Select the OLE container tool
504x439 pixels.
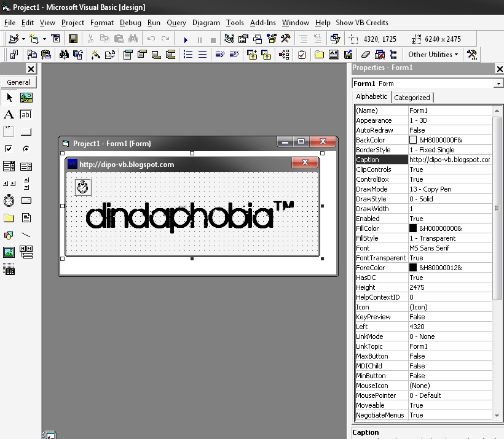coord(10,269)
